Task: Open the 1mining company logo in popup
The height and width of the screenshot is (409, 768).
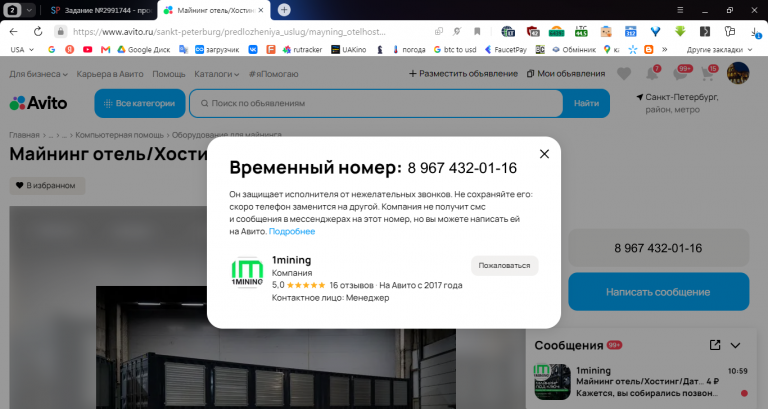Action: tap(247, 272)
